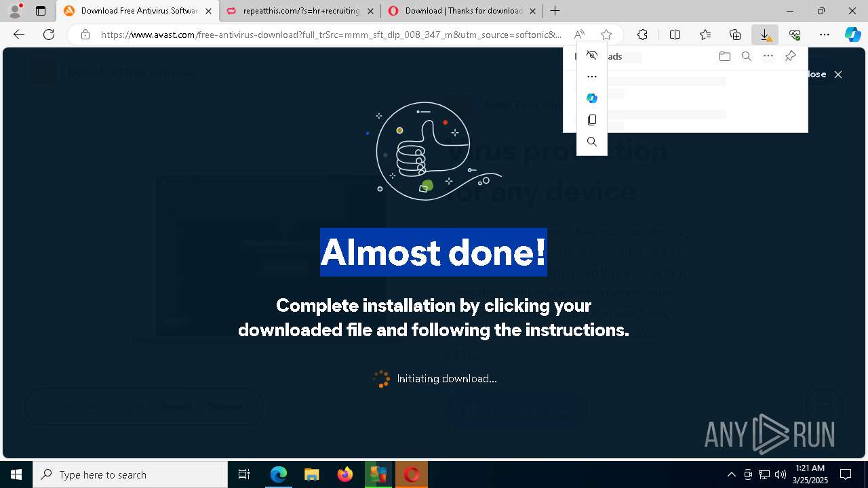Open the clock and calendar

810,474
